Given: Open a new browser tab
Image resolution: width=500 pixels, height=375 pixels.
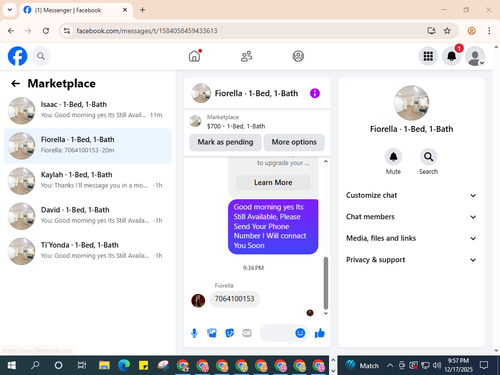Looking at the screenshot, I should 142,10.
